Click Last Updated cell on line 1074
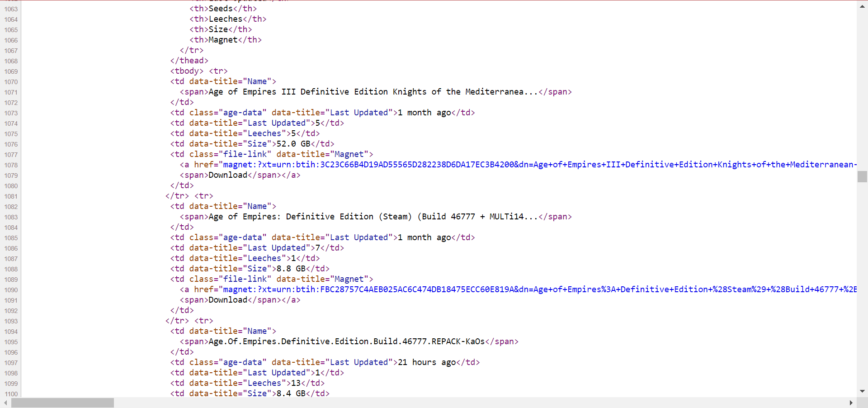 point(257,123)
